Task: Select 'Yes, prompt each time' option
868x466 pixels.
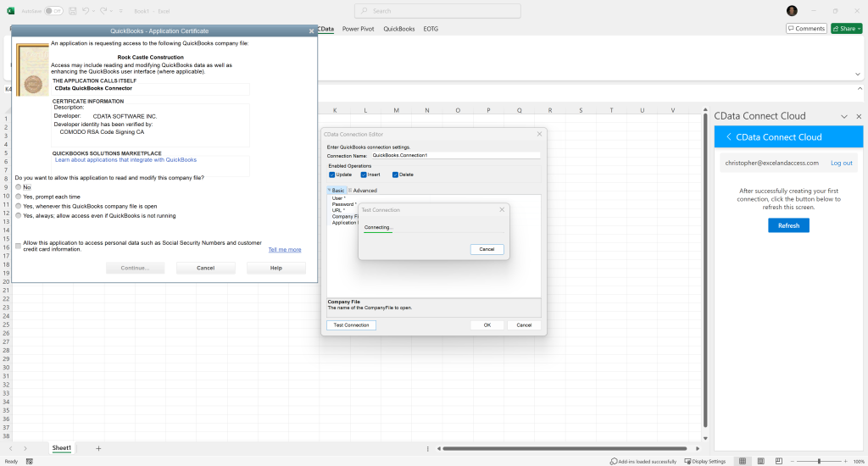Action: click(19, 197)
